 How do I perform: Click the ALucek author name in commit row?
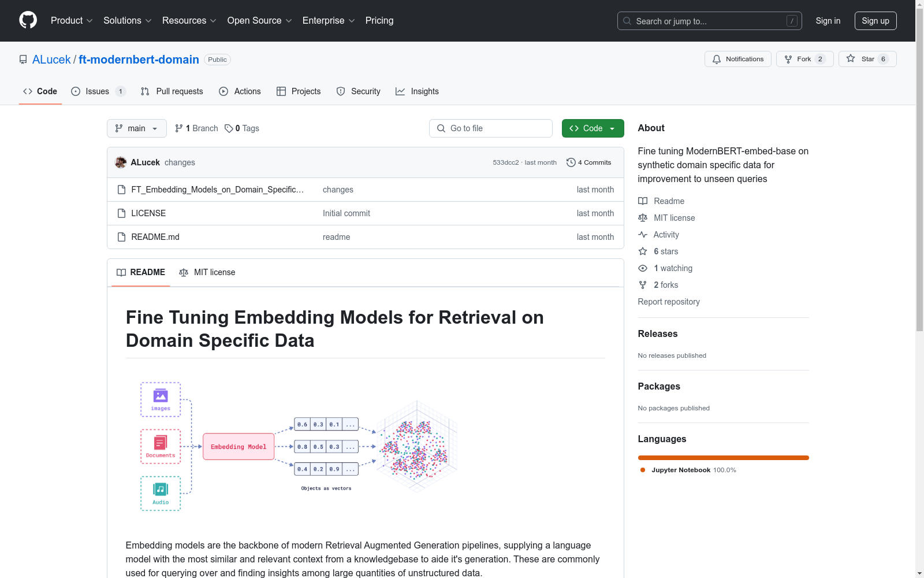coord(146,162)
